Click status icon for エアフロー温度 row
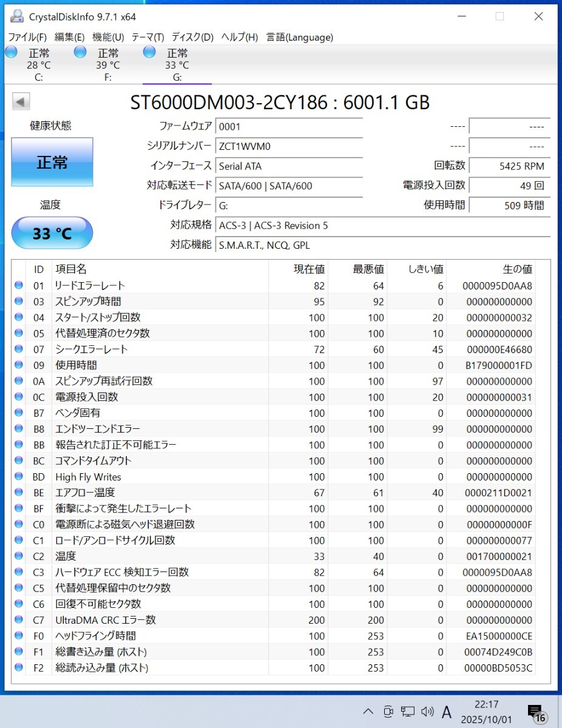This screenshot has width=562, height=728. pos(19,492)
